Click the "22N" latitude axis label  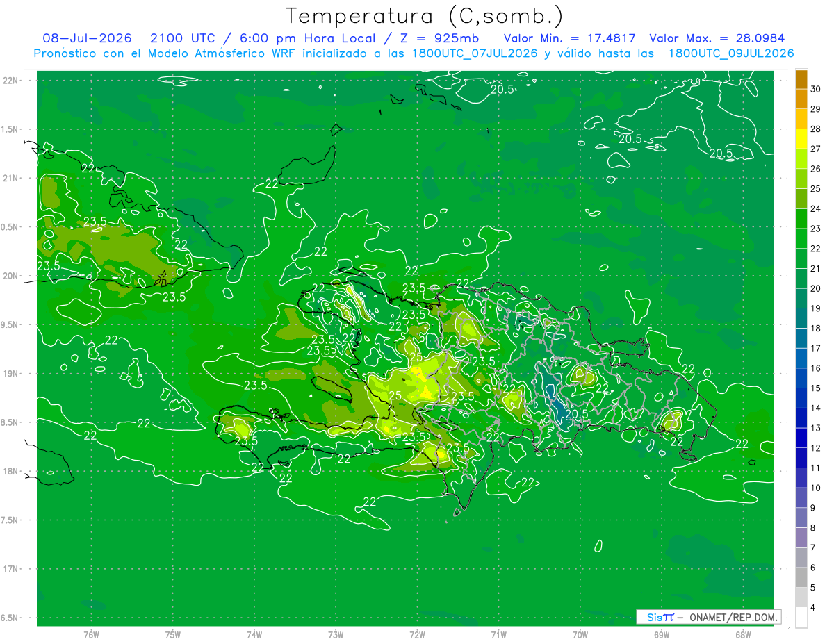[x=12, y=81]
